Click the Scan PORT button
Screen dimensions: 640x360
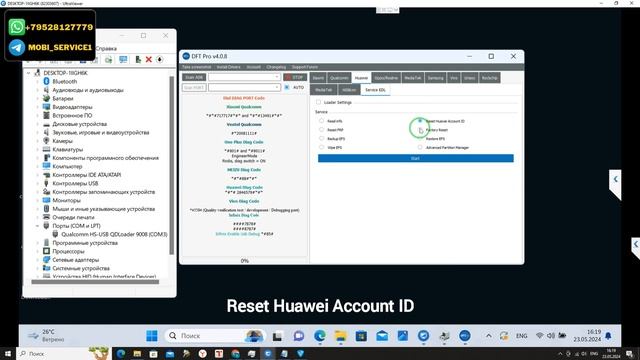(194, 87)
